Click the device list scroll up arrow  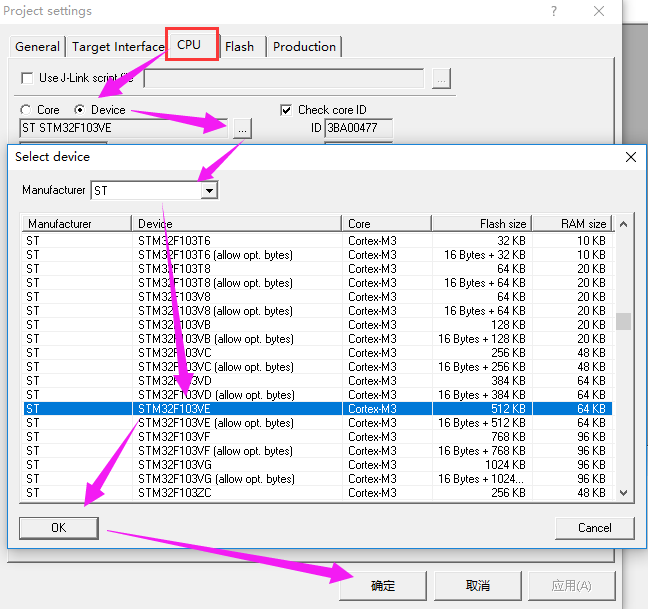(624, 224)
